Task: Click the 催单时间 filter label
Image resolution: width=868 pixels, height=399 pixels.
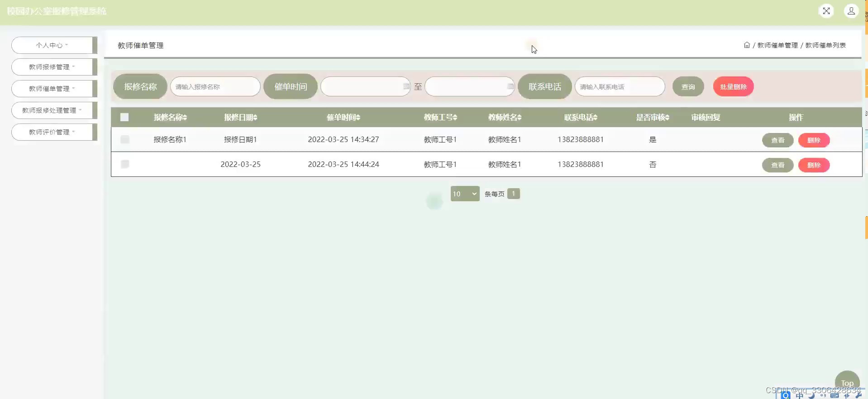Action: (291, 86)
